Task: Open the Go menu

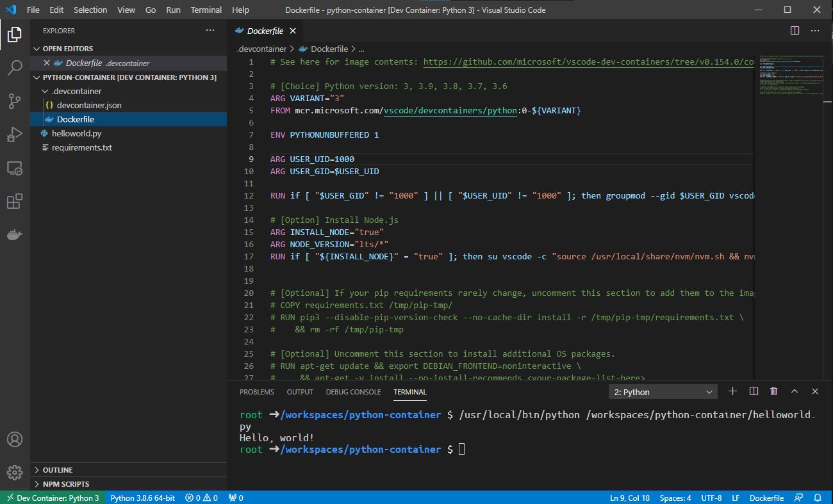Action: [151, 10]
